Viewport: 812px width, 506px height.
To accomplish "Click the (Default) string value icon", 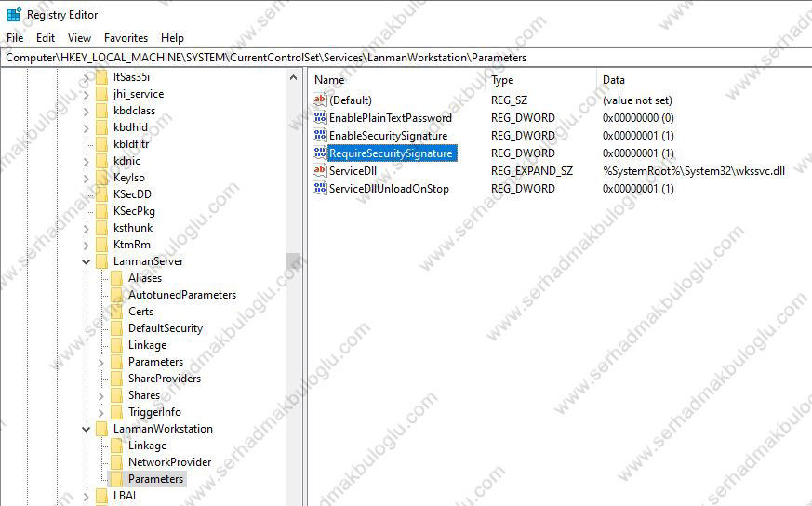I will pyautogui.click(x=320, y=100).
